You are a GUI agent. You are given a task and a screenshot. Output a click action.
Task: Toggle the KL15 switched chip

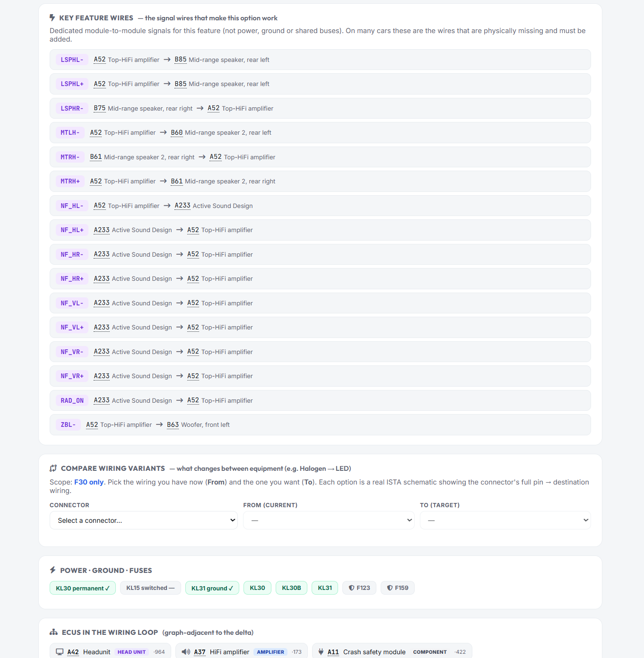[x=150, y=588]
